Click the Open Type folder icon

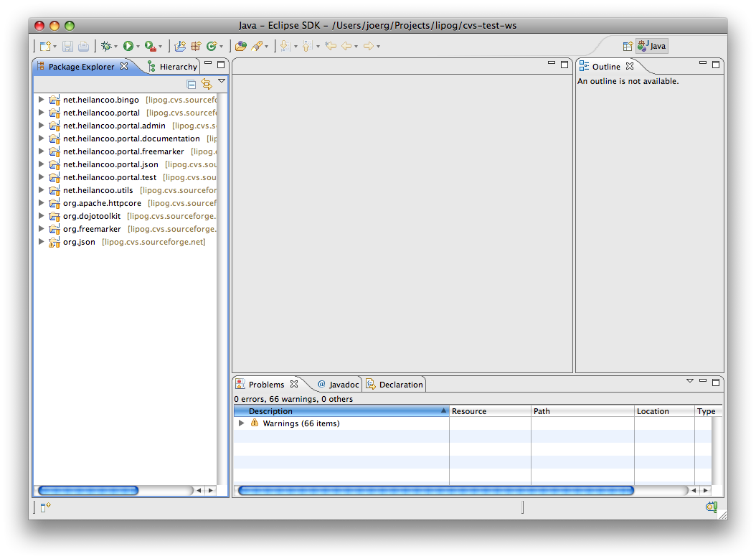241,46
